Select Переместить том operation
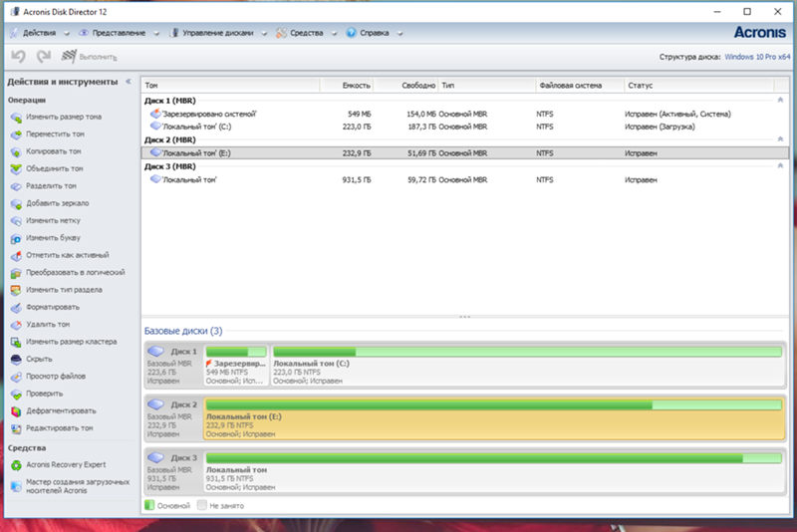 48,134
